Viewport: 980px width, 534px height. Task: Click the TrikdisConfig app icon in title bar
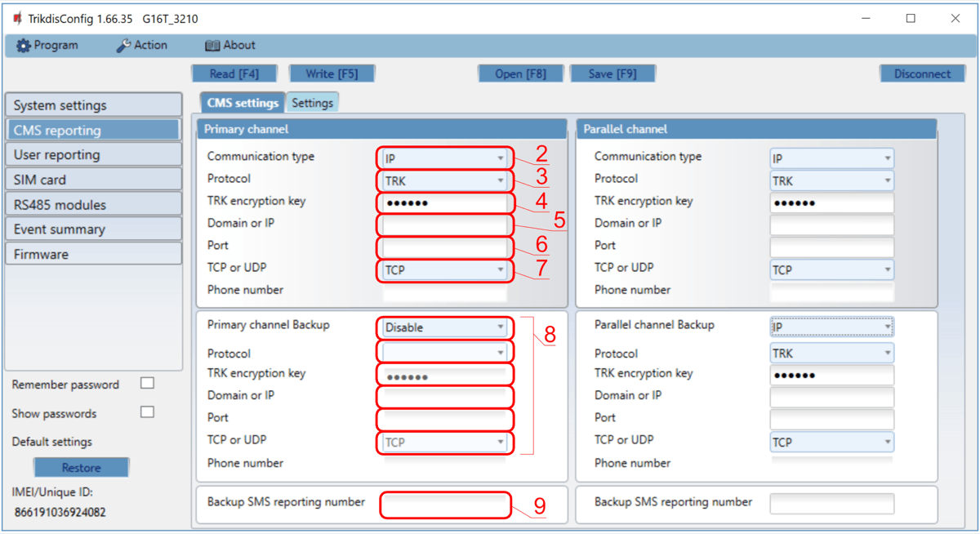pyautogui.click(x=17, y=18)
